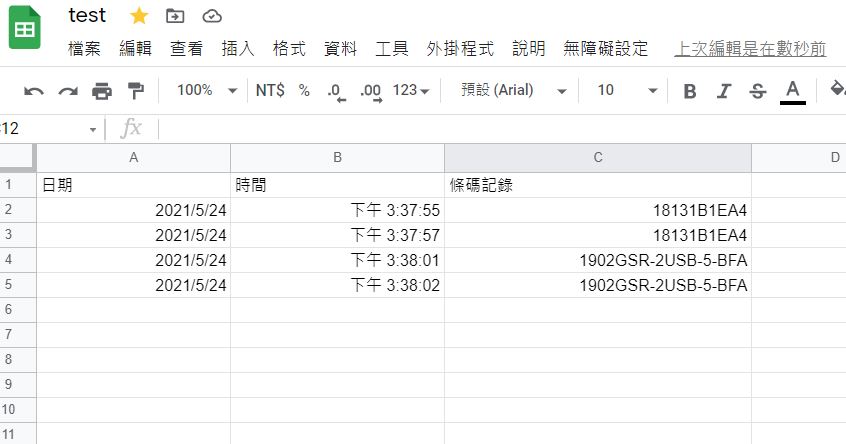Toggle bold formatting
Viewport: 846px width, 444px height.
tap(690, 91)
